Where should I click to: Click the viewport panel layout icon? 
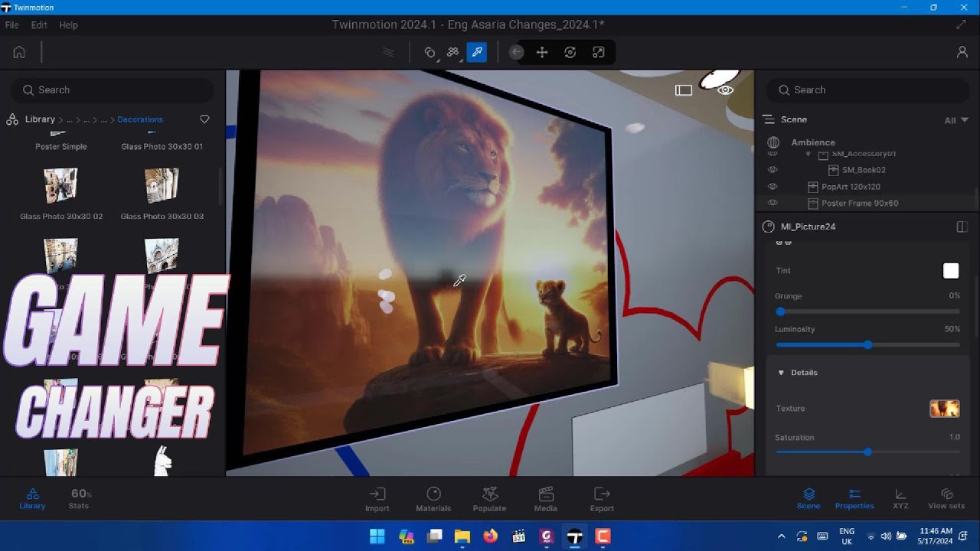[684, 90]
